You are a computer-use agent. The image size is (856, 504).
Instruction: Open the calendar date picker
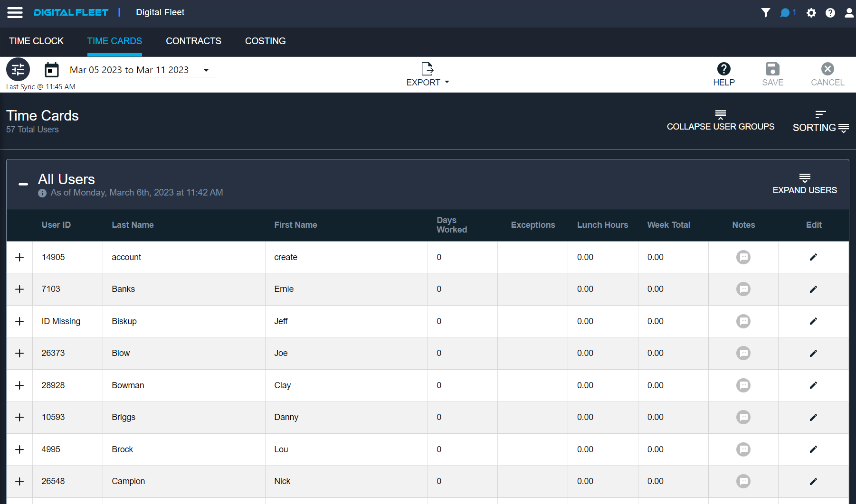52,69
